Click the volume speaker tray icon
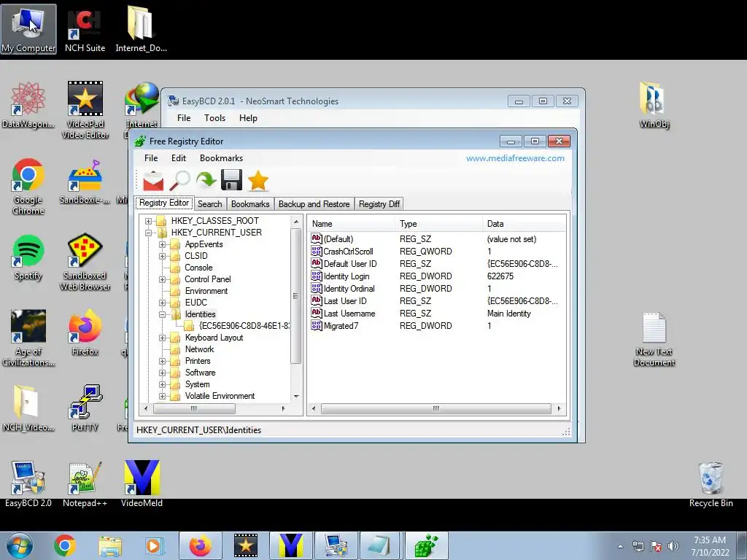The height and width of the screenshot is (560, 747). (673, 546)
